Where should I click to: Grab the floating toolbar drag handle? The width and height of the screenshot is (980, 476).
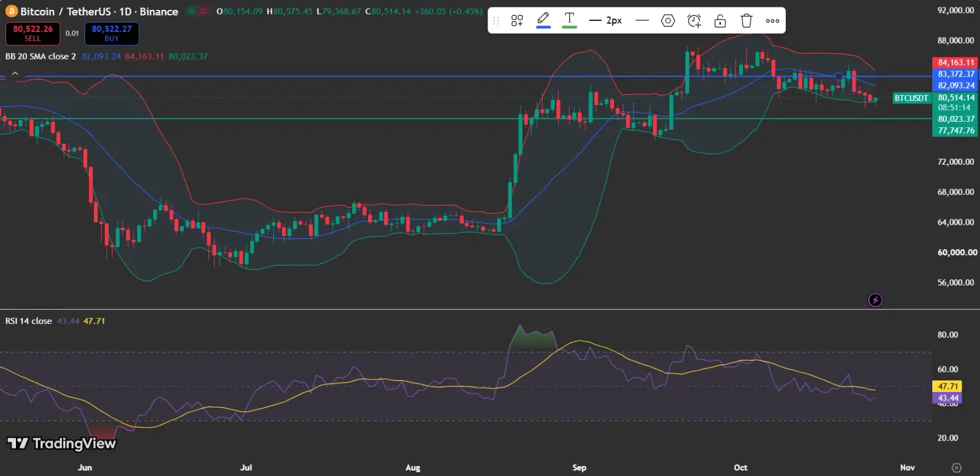[496, 21]
